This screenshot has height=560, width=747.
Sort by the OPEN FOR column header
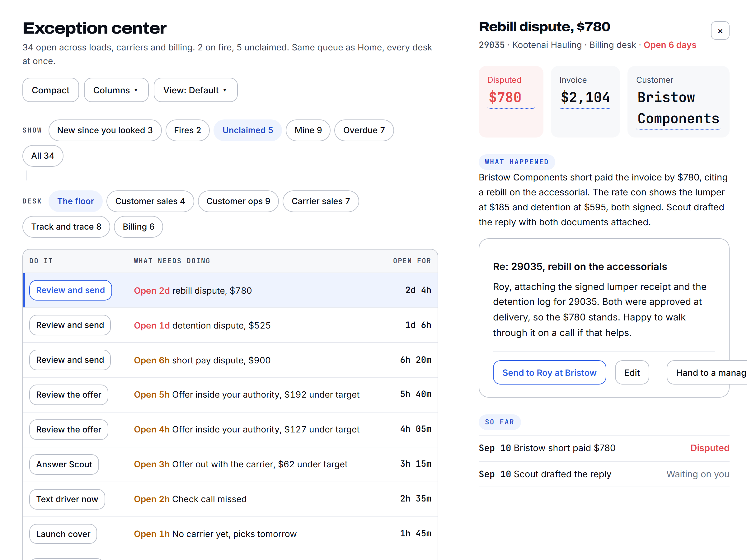(412, 261)
